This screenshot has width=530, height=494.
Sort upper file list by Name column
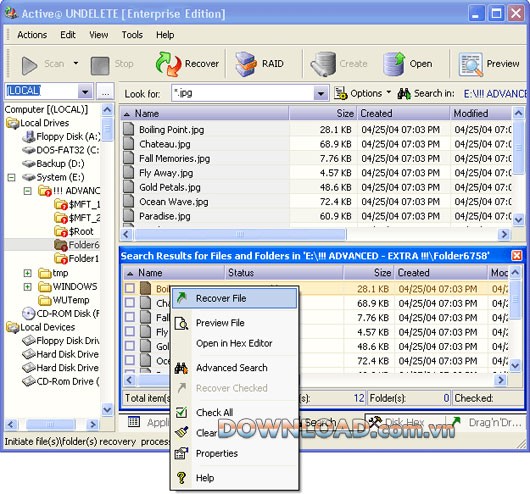(204, 113)
